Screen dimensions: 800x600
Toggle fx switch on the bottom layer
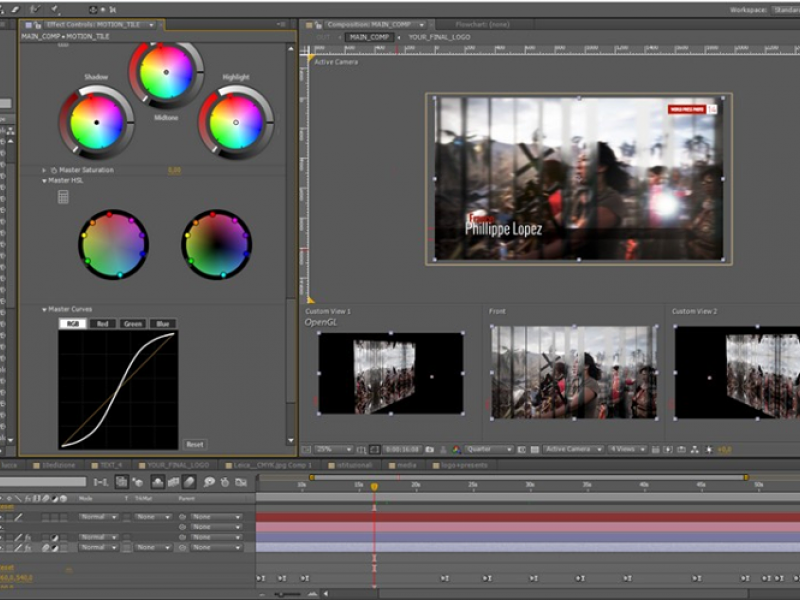click(x=28, y=547)
